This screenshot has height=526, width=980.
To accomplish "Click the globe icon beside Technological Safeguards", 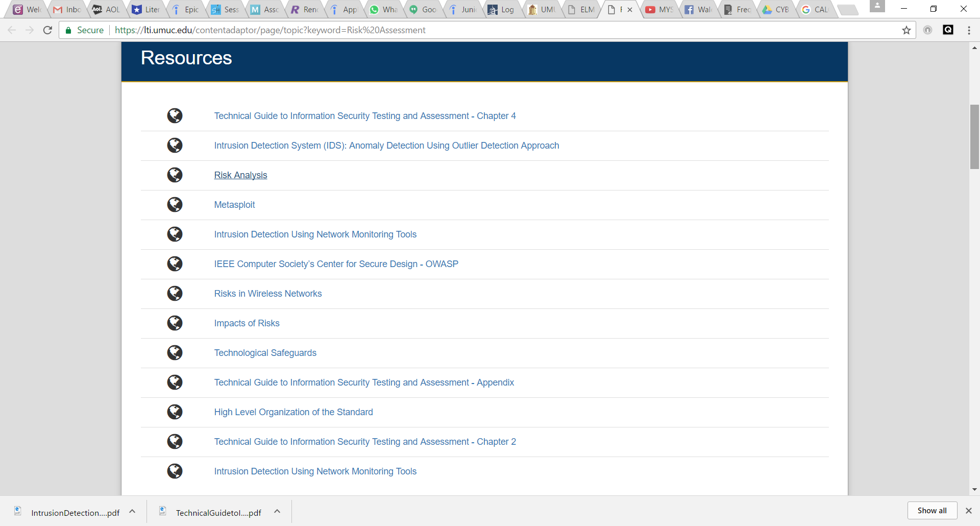I will pos(175,353).
